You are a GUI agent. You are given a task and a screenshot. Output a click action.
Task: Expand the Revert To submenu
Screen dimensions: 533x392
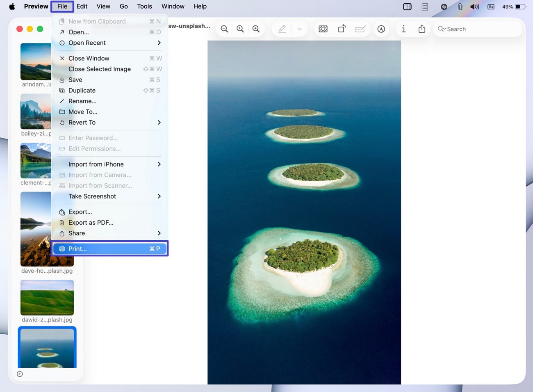[110, 122]
